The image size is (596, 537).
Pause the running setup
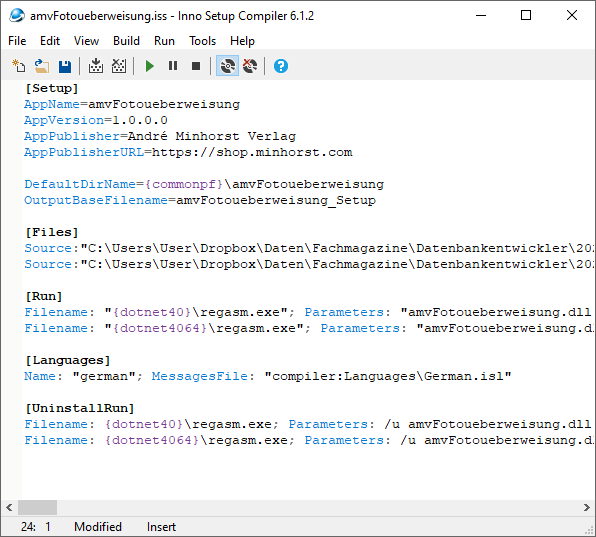(x=173, y=66)
